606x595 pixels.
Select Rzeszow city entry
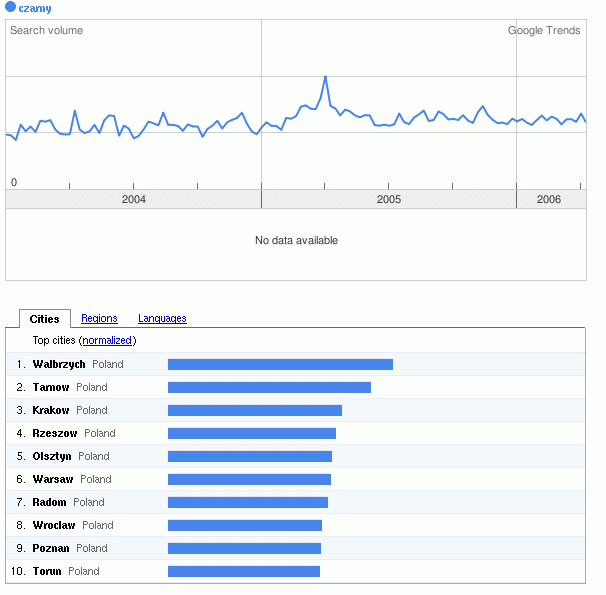[x=54, y=433]
